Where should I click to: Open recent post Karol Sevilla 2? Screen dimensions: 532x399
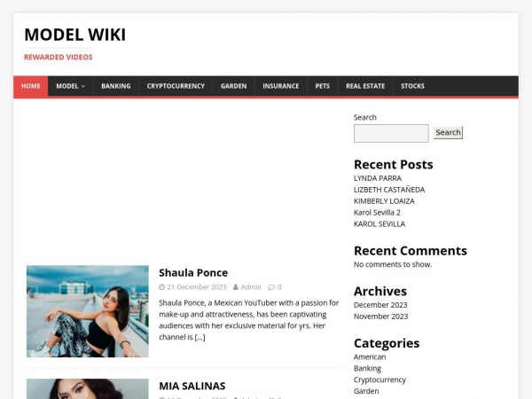click(x=377, y=213)
